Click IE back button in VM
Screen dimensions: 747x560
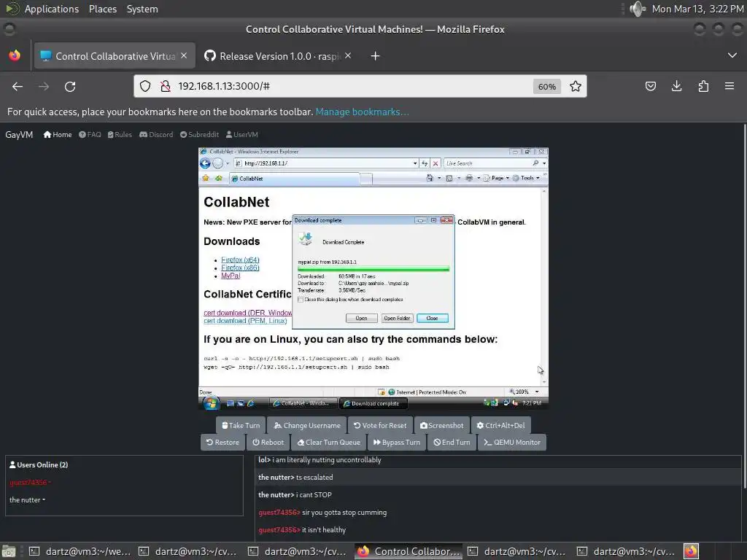pyautogui.click(x=205, y=163)
